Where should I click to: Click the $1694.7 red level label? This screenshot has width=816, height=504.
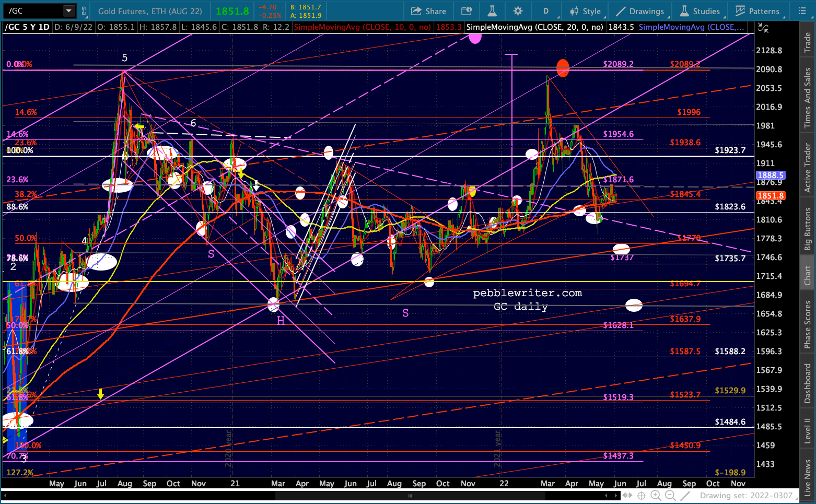pos(685,284)
